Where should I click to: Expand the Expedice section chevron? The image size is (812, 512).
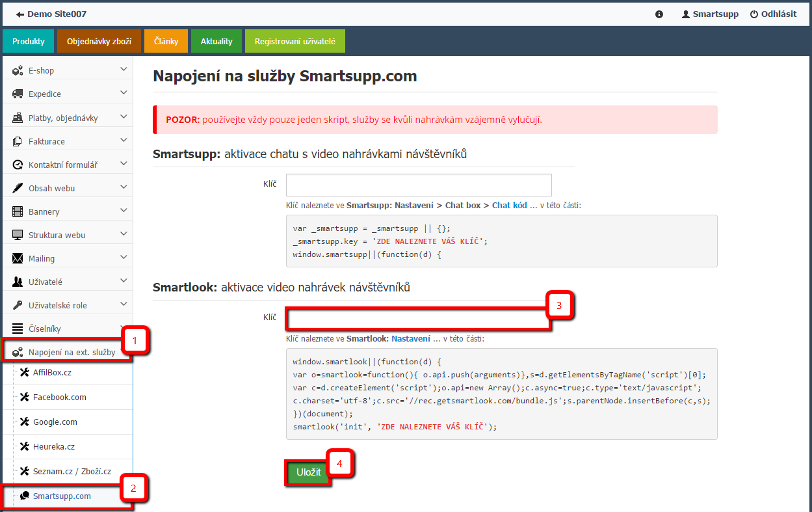point(124,93)
